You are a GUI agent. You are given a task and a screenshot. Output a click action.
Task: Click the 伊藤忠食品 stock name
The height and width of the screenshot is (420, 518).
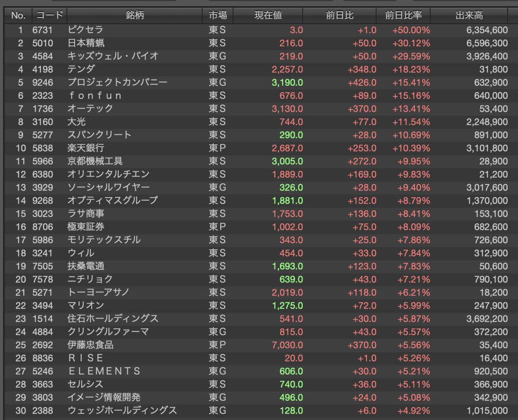(x=91, y=345)
